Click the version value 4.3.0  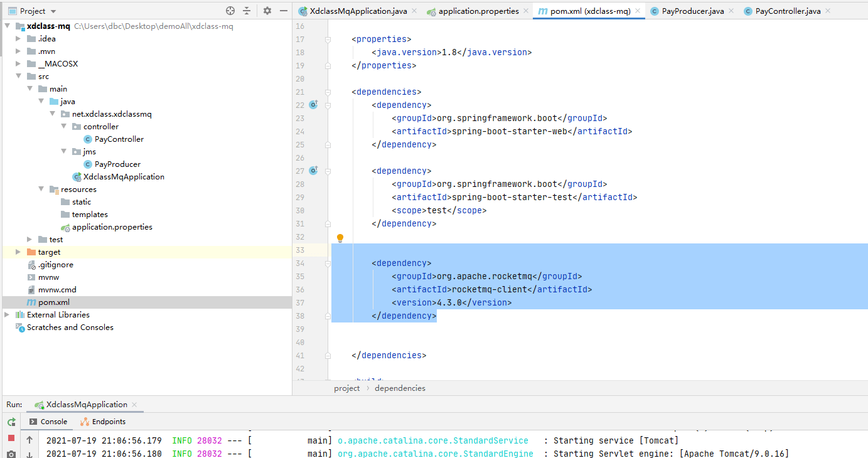[x=449, y=303]
